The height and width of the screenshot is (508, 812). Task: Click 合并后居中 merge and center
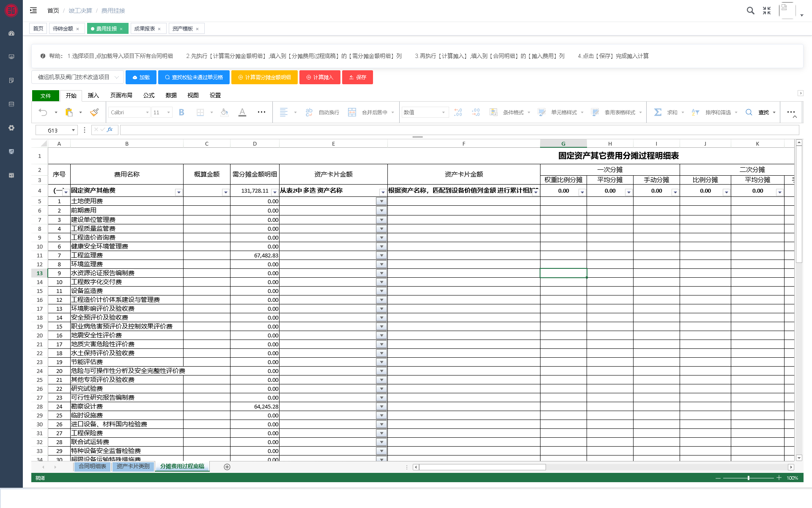368,112
